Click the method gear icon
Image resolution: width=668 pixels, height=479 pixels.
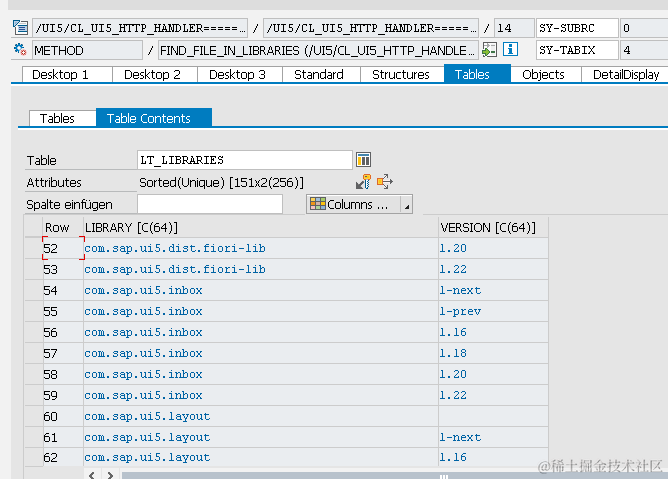tap(20, 49)
